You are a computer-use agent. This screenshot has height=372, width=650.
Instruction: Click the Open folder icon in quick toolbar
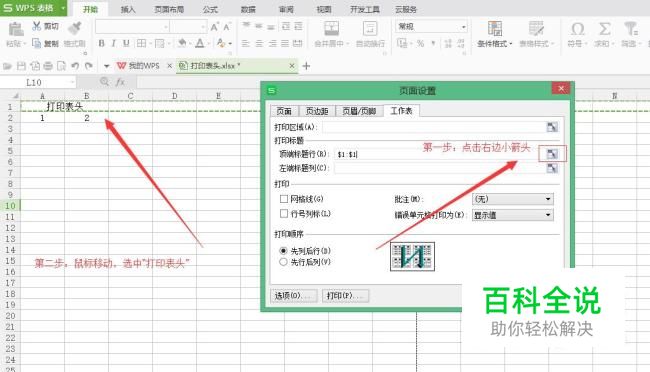coord(7,66)
